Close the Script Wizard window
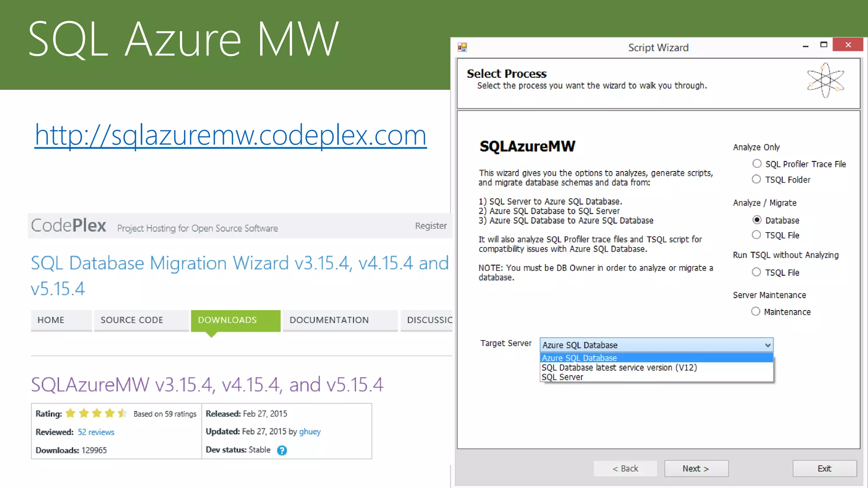This screenshot has width=868, height=488. [848, 44]
